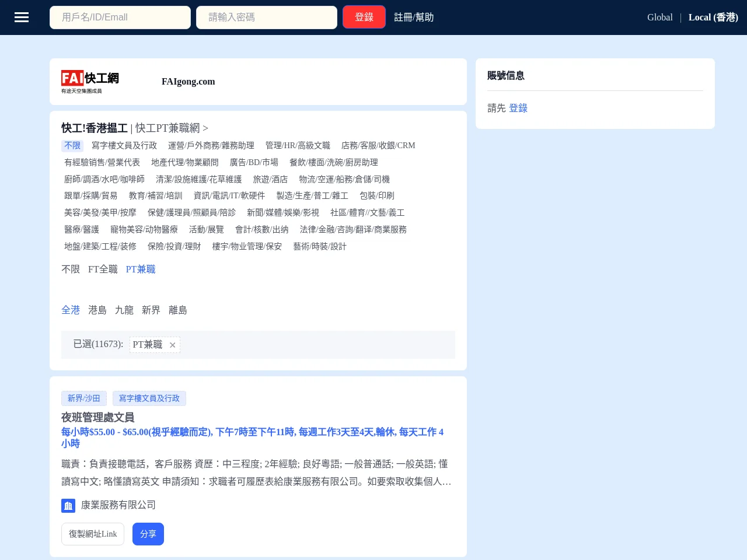Remove the PT兼職 filter with its X icon
Screen dimensions: 747x560
(173, 345)
